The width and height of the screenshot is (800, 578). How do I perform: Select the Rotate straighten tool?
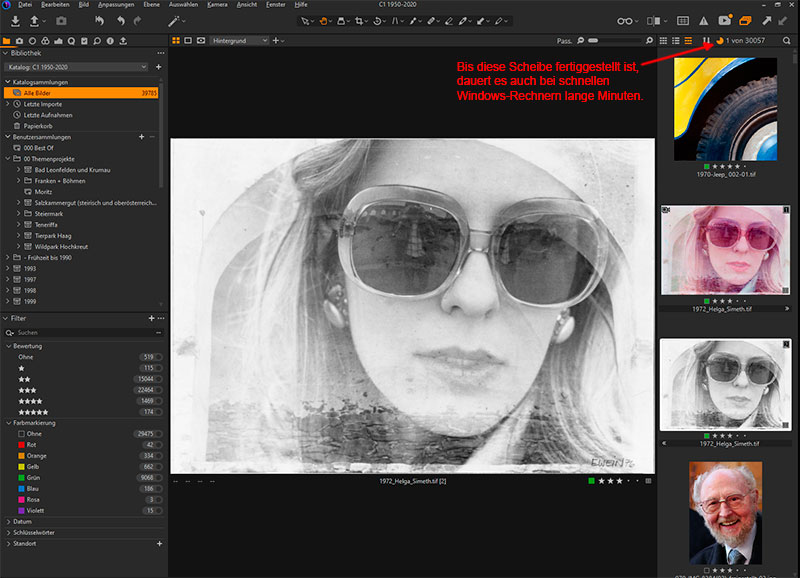tap(378, 21)
